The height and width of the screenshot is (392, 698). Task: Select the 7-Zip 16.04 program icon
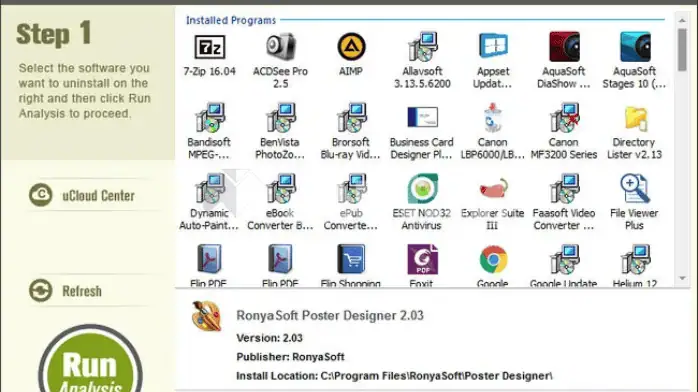click(210, 47)
